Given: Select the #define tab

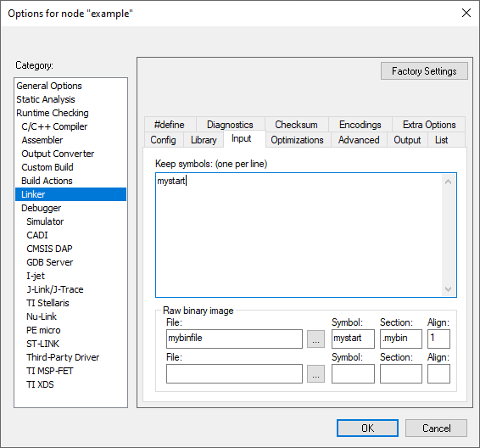Looking at the screenshot, I should (170, 125).
